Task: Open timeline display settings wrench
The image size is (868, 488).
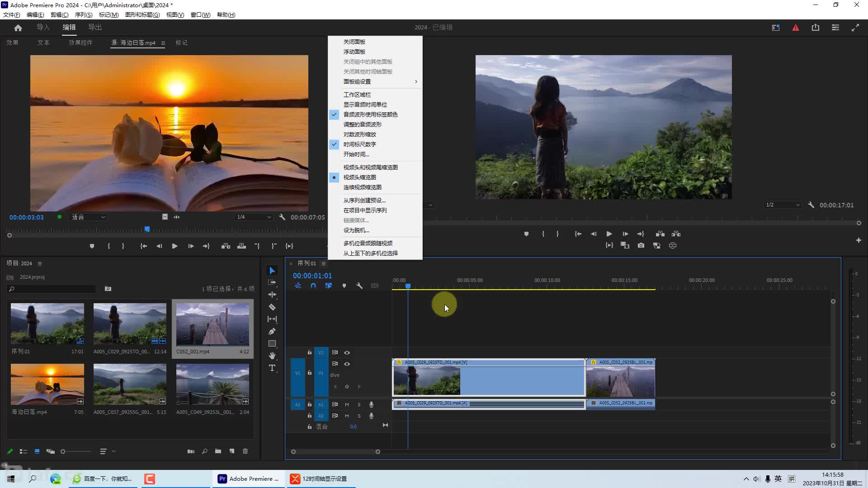Action: click(359, 286)
